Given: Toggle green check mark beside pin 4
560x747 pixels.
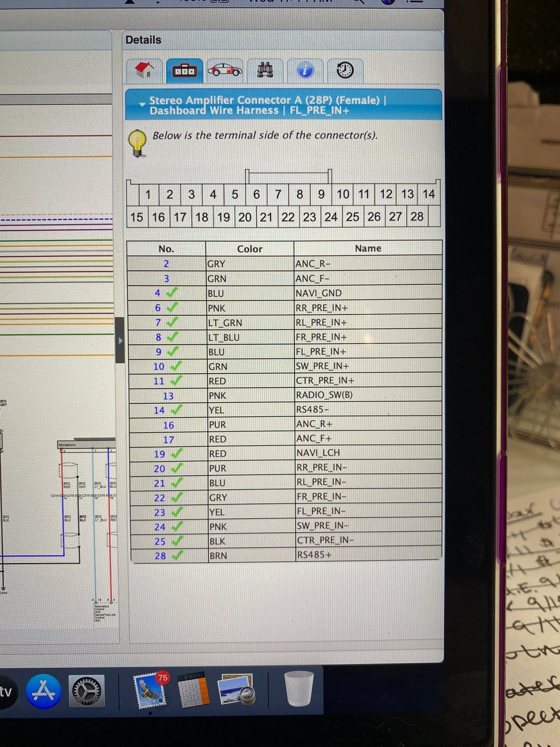Looking at the screenshot, I should coord(172,293).
